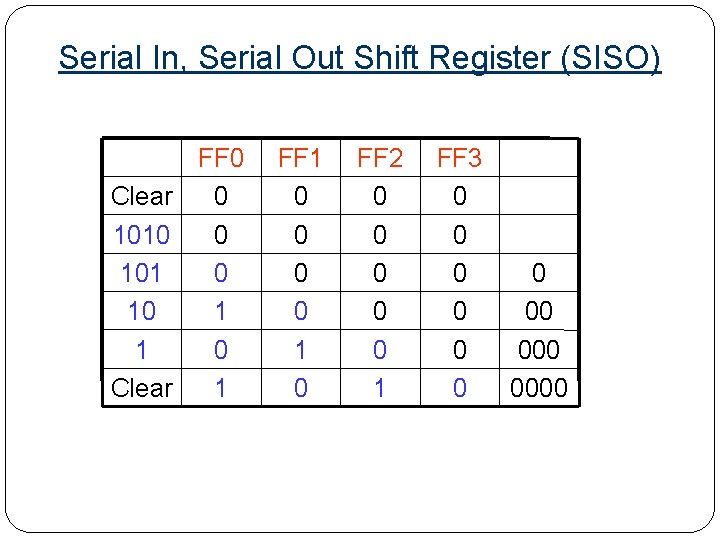Select the single "0" in the last column
720x540 pixels.
(x=539, y=273)
